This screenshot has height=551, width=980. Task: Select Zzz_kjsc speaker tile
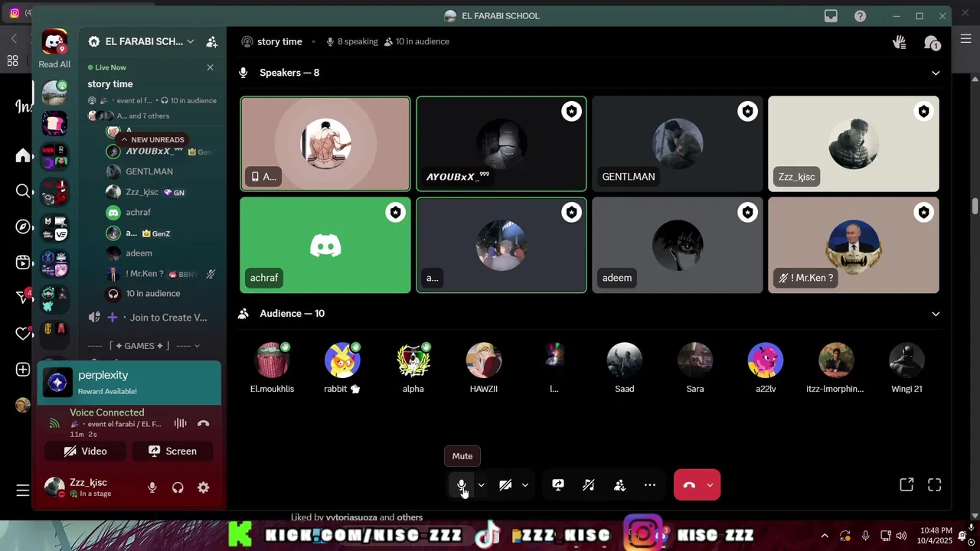[854, 144]
